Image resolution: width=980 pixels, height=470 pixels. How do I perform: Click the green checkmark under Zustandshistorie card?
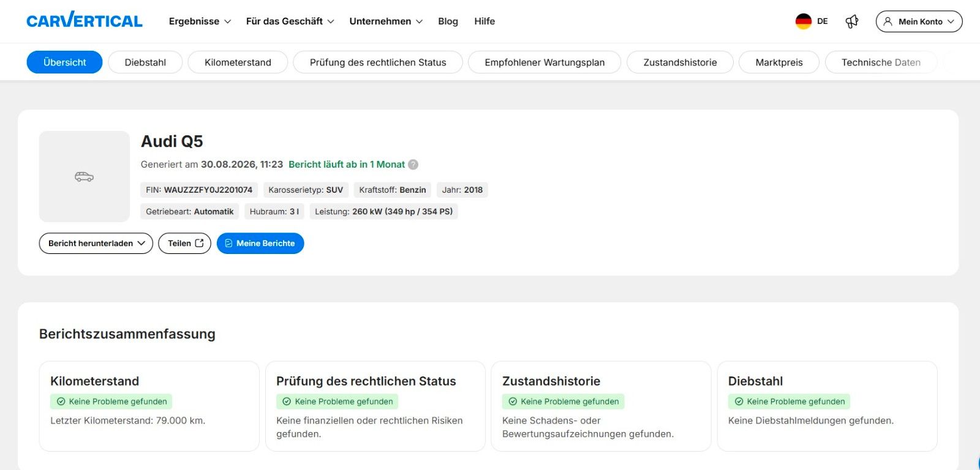tap(513, 401)
